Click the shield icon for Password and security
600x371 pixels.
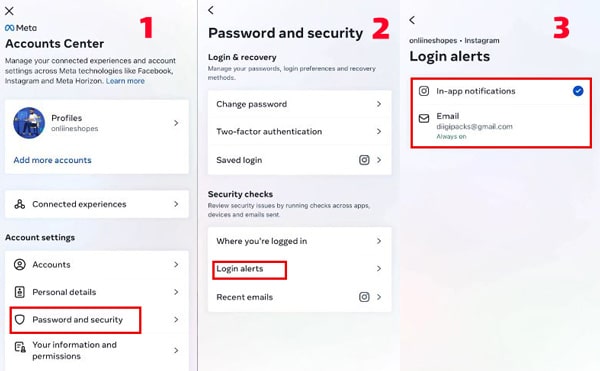tap(20, 319)
